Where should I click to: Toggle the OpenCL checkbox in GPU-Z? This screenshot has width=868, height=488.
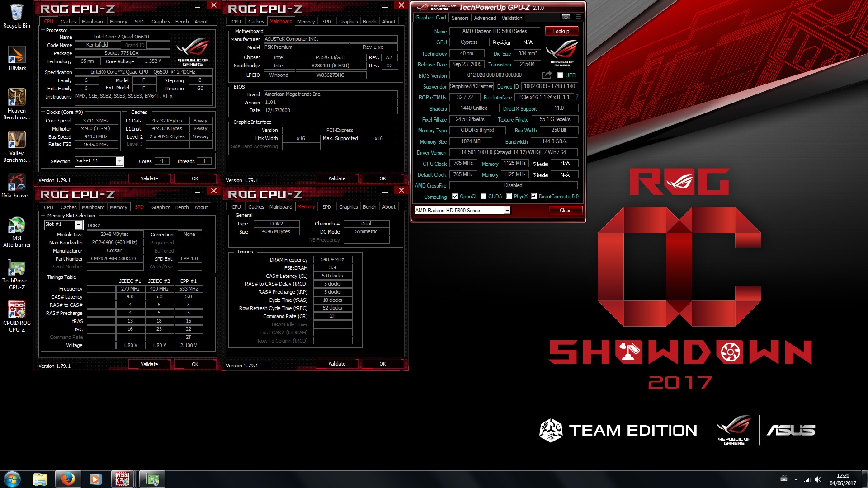(x=455, y=197)
